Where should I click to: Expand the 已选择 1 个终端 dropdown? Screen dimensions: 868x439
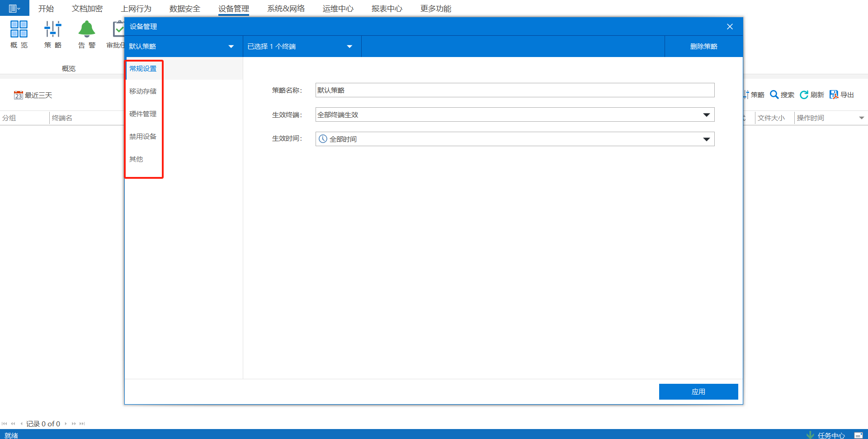[x=349, y=47]
